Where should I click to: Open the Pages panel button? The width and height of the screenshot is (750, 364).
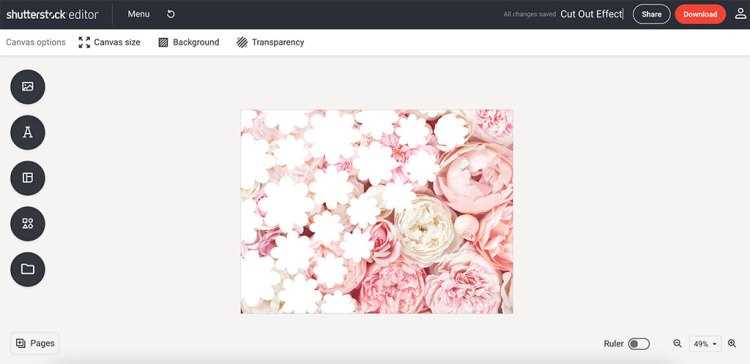click(x=35, y=343)
